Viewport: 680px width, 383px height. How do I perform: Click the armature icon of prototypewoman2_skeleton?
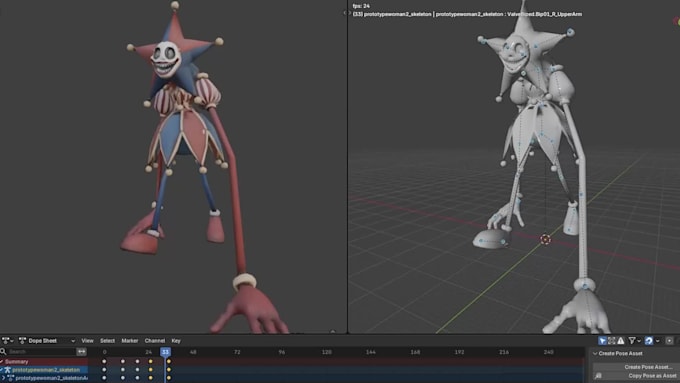[x=8, y=370]
